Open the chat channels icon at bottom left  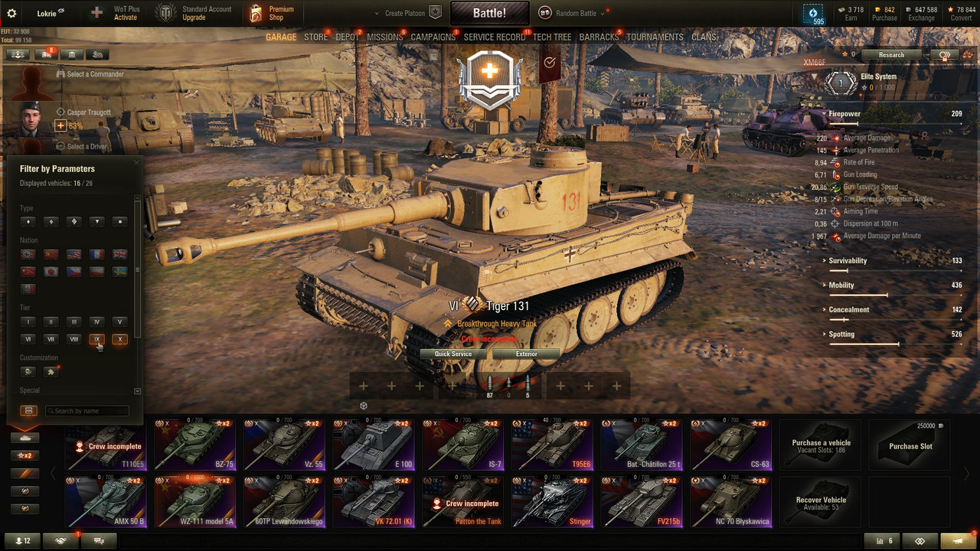click(x=99, y=541)
